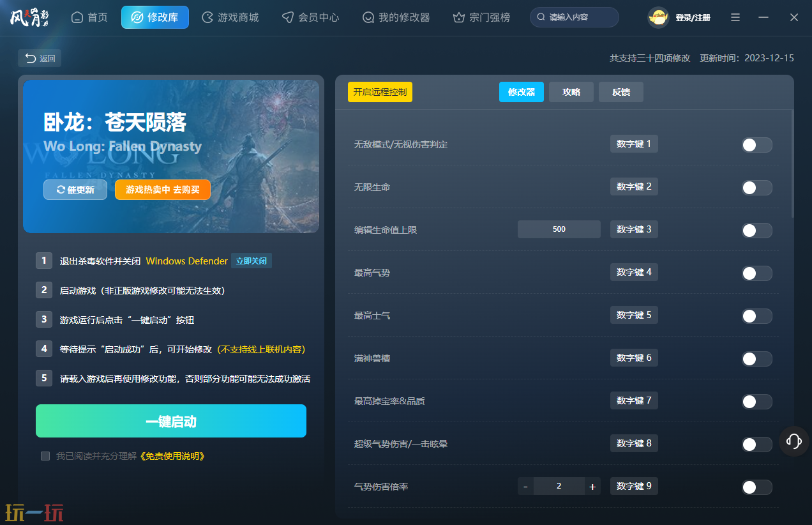Image resolution: width=812 pixels, height=525 pixels.
Task: Open 会员中心 membership tab
Action: pos(311,17)
